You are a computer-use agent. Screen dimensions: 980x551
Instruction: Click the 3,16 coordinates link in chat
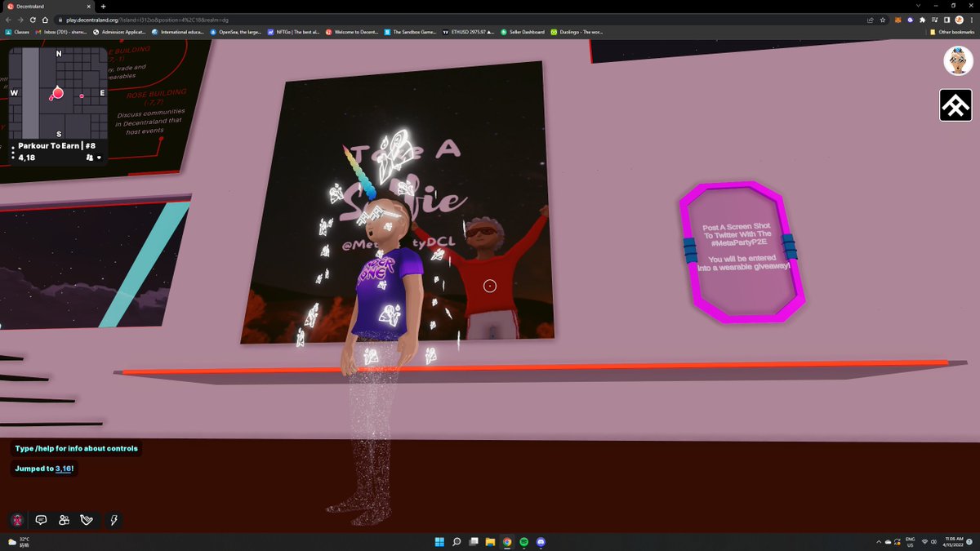pyautogui.click(x=64, y=469)
